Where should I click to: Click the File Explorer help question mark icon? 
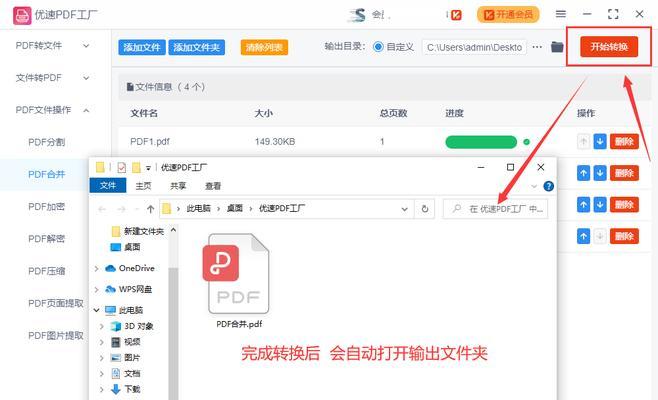(548, 186)
